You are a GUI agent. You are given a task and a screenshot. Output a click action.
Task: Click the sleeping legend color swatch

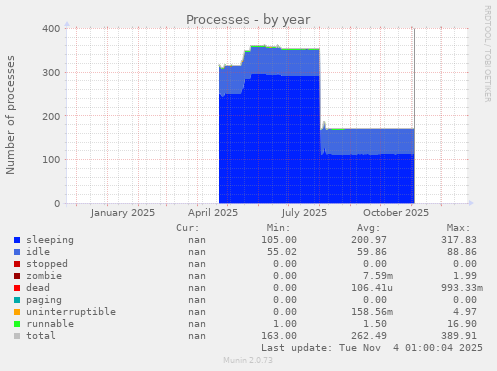[x=17, y=240]
